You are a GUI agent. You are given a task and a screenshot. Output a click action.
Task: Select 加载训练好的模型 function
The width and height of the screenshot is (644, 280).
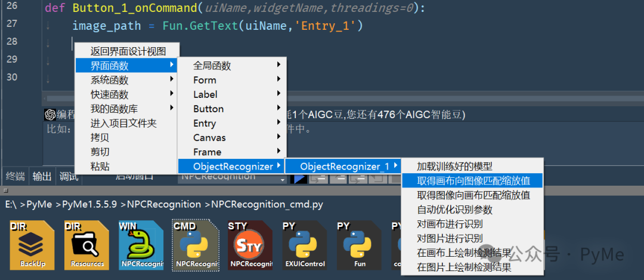click(472, 166)
